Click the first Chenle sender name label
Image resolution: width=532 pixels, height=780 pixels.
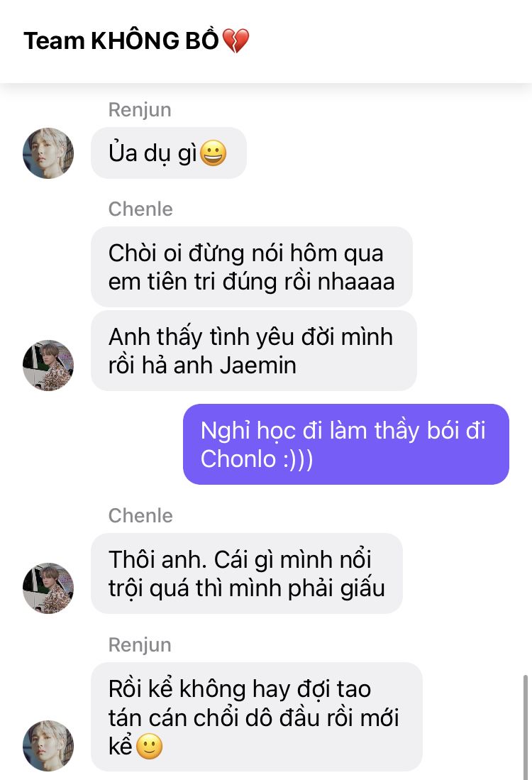140,209
